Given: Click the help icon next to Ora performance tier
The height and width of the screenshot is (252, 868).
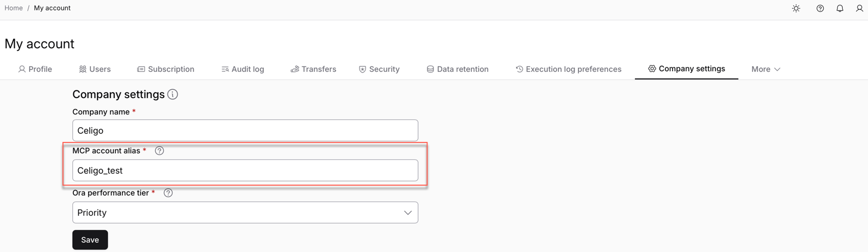Looking at the screenshot, I should 168,193.
